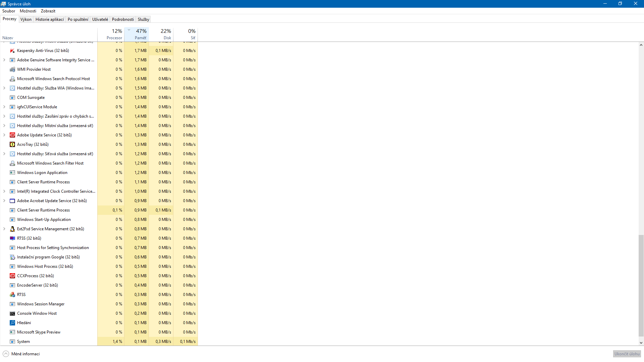This screenshot has width=644, height=362.
Task: Expand the Ext2Fsd Service Management row
Action: [x=4, y=229]
